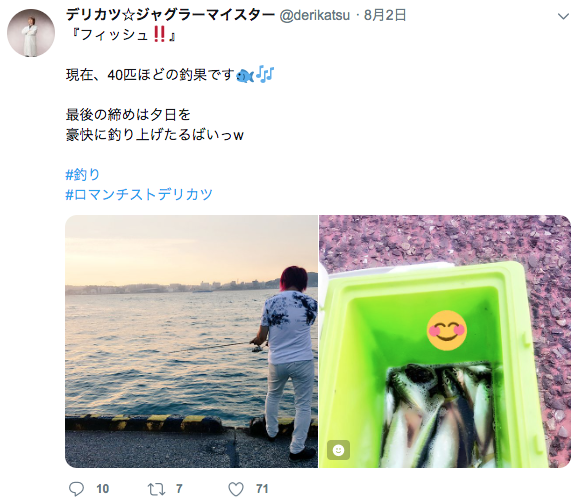The width and height of the screenshot is (581, 503).
Task: View the green bucket fish photo
Action: (445, 341)
